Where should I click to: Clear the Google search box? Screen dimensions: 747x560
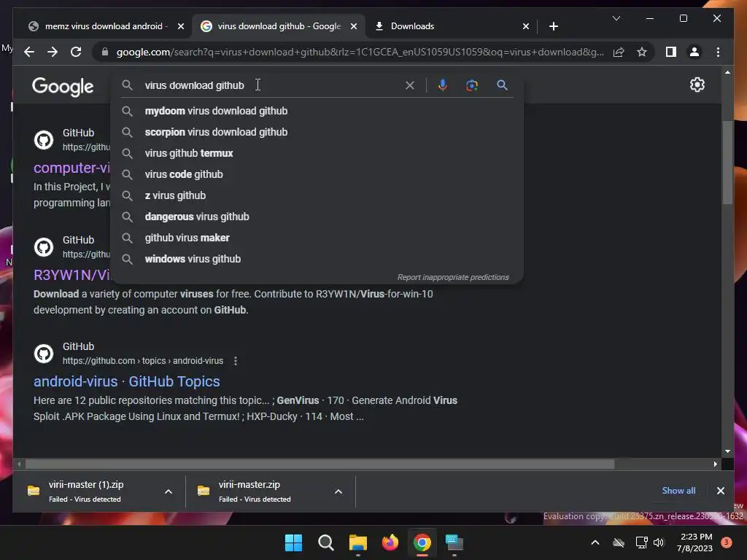point(410,85)
